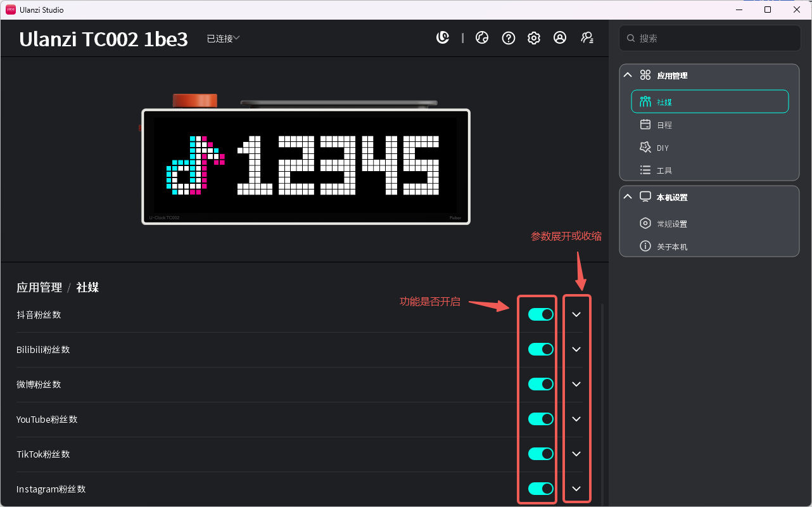Expand the 抖音粉丝数 parameters chevron
Screen dimensions: 812x507
[576, 314]
